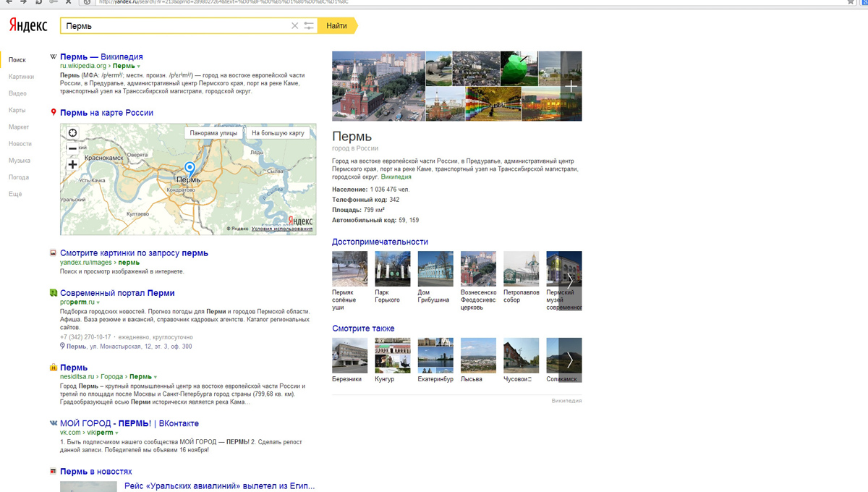Click the Yandex logo
The height and width of the screenshot is (492, 868).
(x=28, y=26)
